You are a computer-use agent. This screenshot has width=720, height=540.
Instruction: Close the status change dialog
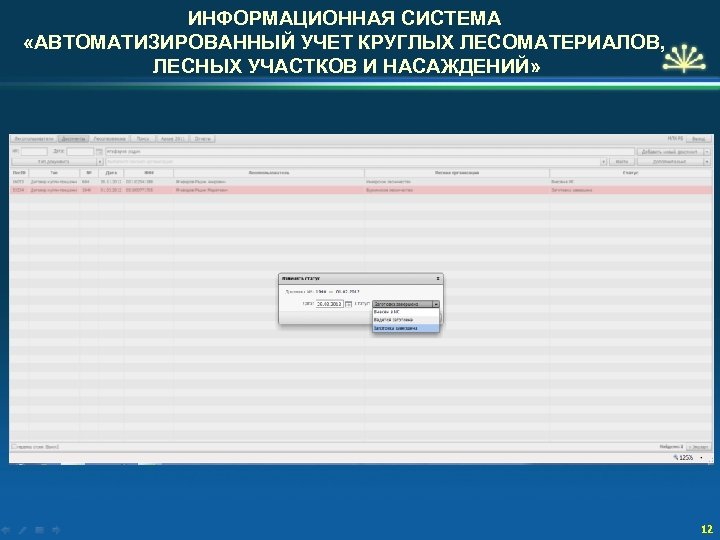pyautogui.click(x=438, y=279)
